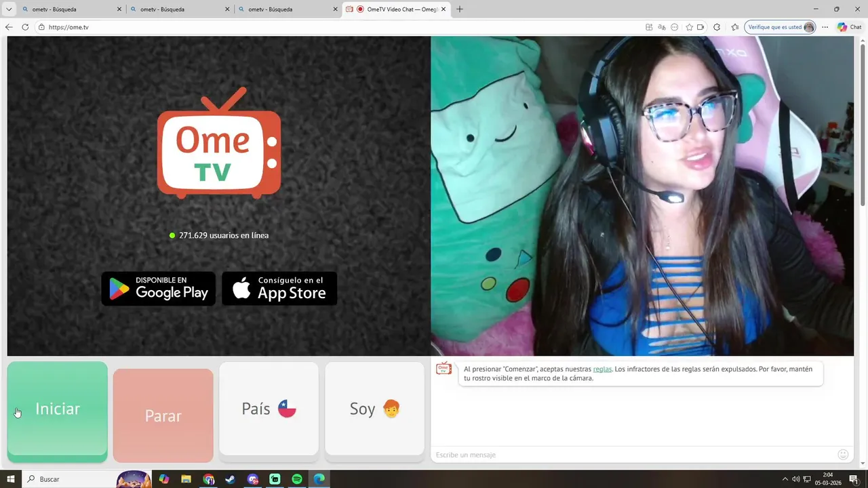This screenshot has width=868, height=488.
Task: Open Spotify from the taskbar
Action: click(x=297, y=479)
